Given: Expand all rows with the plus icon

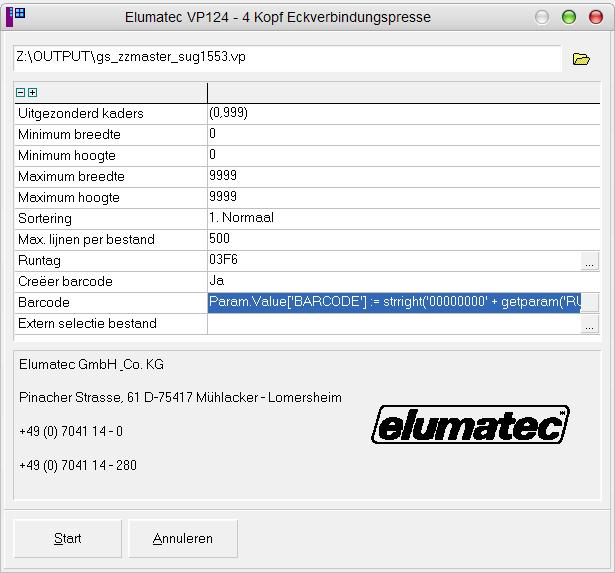Looking at the screenshot, I should 33,93.
